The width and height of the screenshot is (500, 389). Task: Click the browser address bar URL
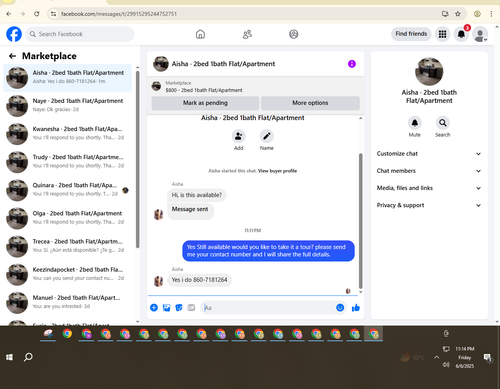119,14
